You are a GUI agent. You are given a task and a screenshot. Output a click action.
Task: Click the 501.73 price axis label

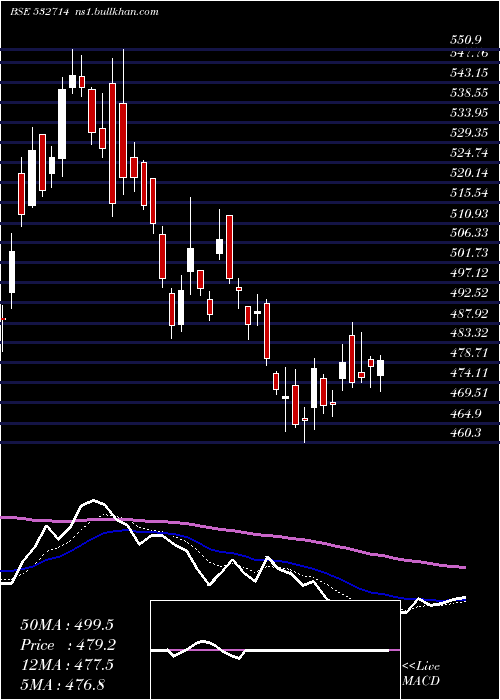coord(469,253)
